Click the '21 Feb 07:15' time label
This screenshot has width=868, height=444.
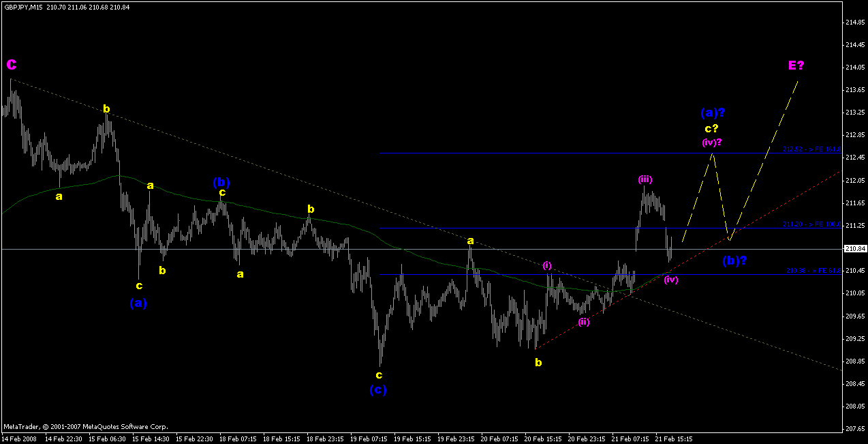pos(630,439)
